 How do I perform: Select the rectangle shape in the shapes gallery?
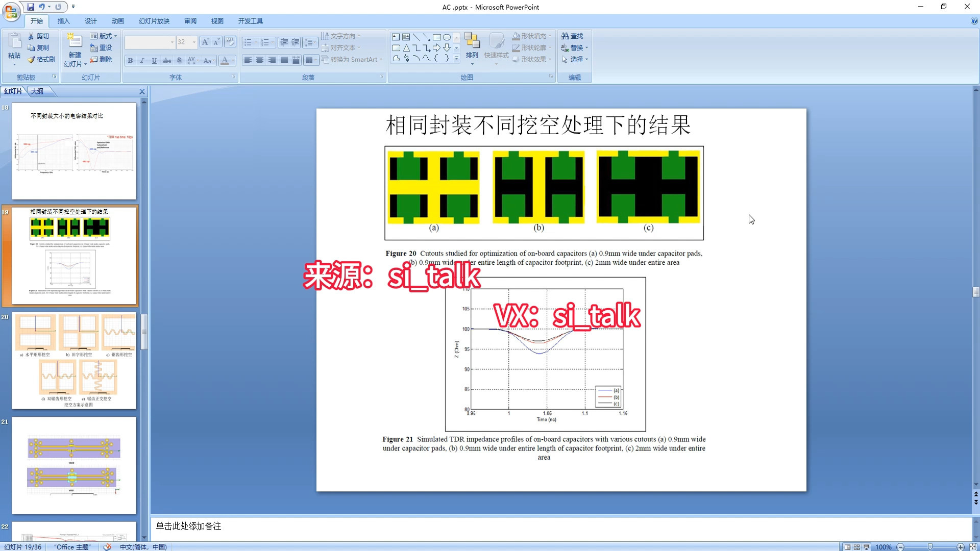437,37
